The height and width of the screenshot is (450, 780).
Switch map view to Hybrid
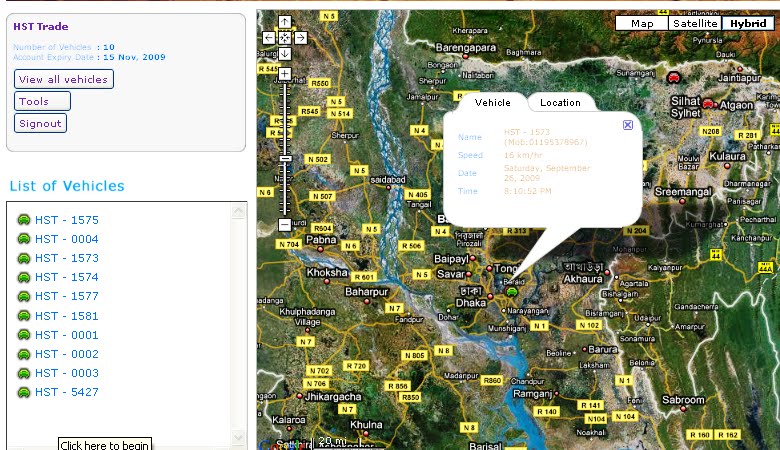(748, 23)
